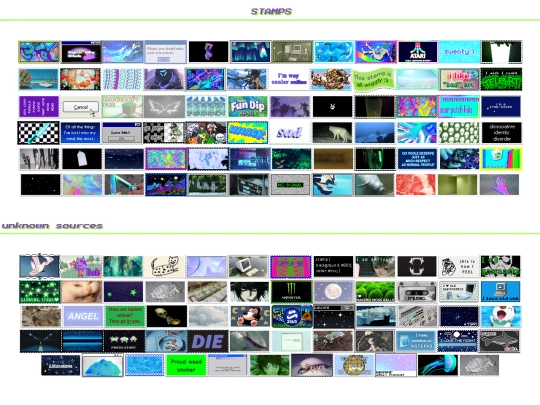Open the 'I LOVE THE NIGHT' stamp

pyautogui.click(x=458, y=341)
